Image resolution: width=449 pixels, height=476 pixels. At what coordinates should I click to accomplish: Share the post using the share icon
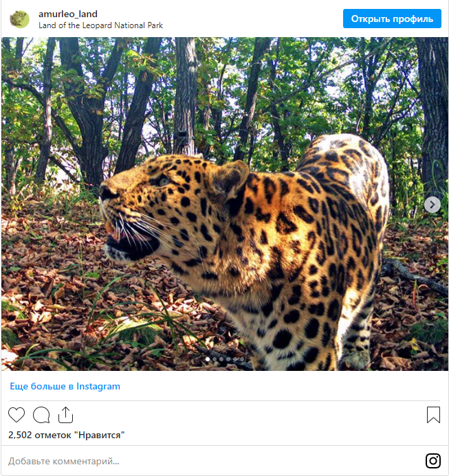coord(65,415)
